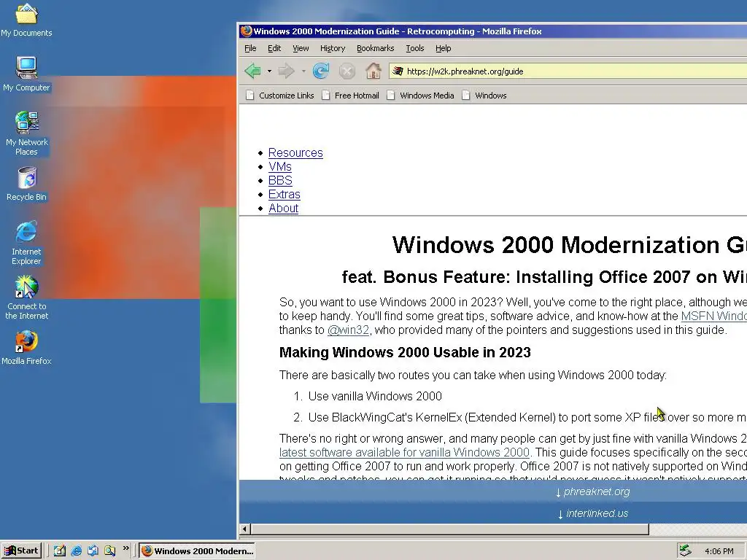Open Connect to the Internet shortcut
The height and width of the screenshot is (560, 747).
point(27,297)
